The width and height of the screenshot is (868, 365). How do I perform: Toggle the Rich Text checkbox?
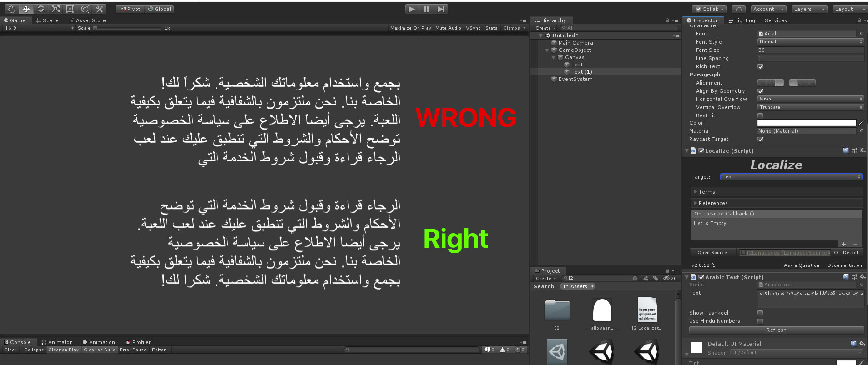(x=760, y=66)
